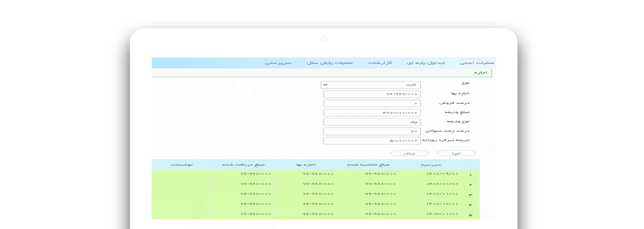Screen dimensions: 644x229
Task: Select the نوع ودیعه field containing چک
Action: (x=372, y=122)
